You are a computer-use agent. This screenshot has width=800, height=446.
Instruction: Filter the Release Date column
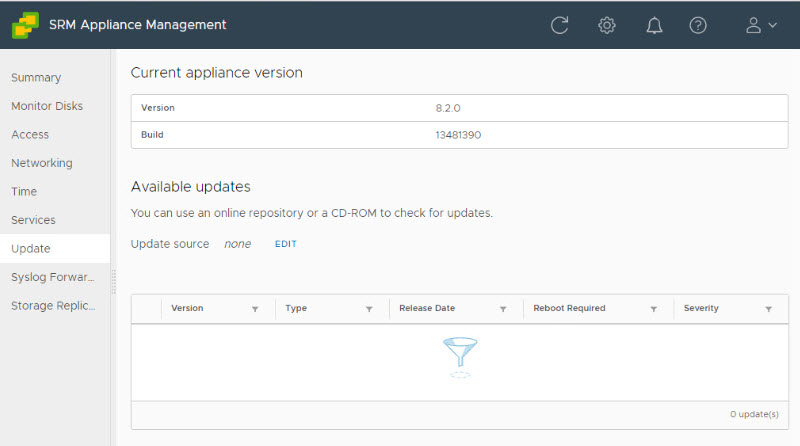503,309
